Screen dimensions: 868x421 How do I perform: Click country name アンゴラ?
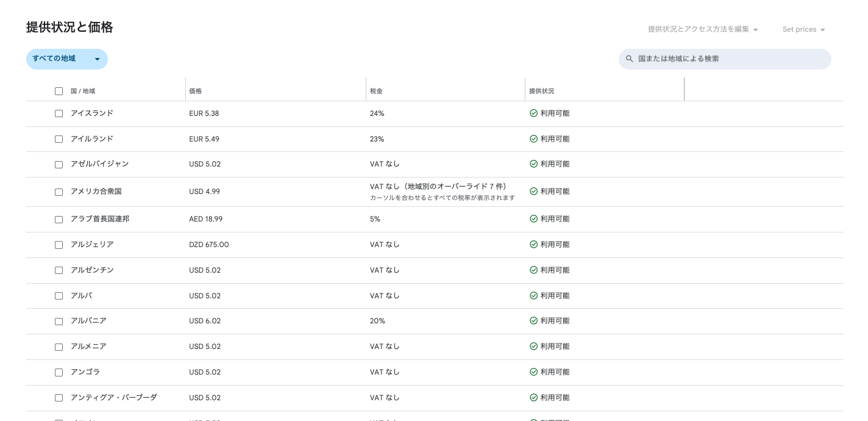pyautogui.click(x=85, y=372)
